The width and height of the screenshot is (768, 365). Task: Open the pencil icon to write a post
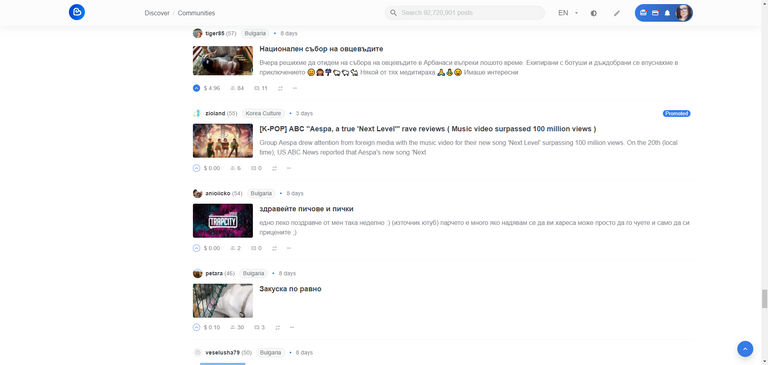pyautogui.click(x=617, y=13)
